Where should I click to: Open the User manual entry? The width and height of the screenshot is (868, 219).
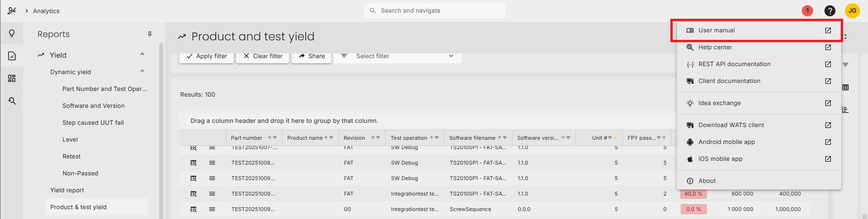click(759, 30)
